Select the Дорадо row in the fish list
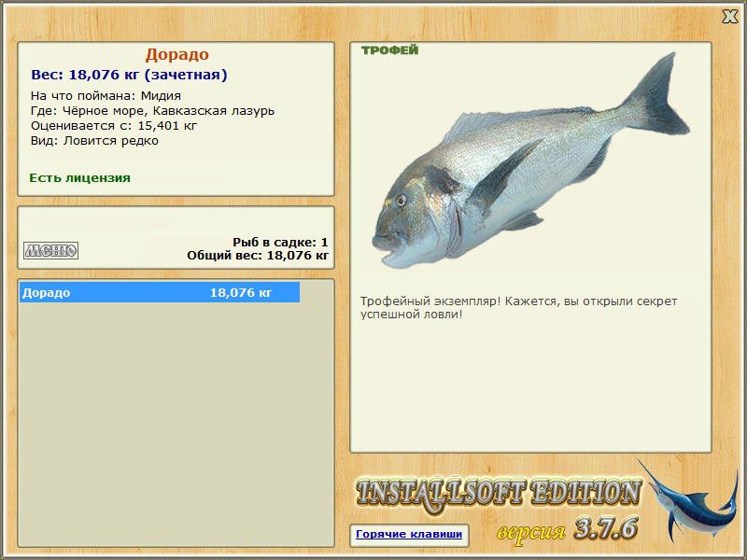The width and height of the screenshot is (747, 560). click(160, 292)
